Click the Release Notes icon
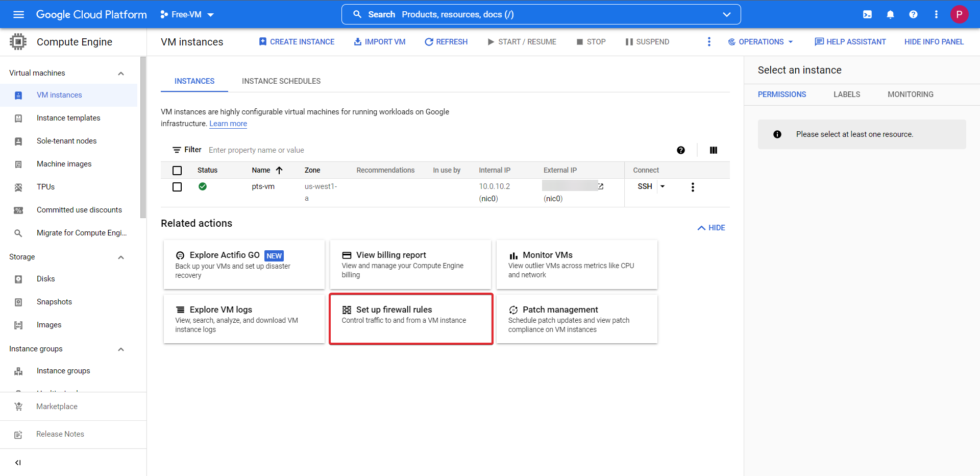Image resolution: width=980 pixels, height=476 pixels. (18, 434)
